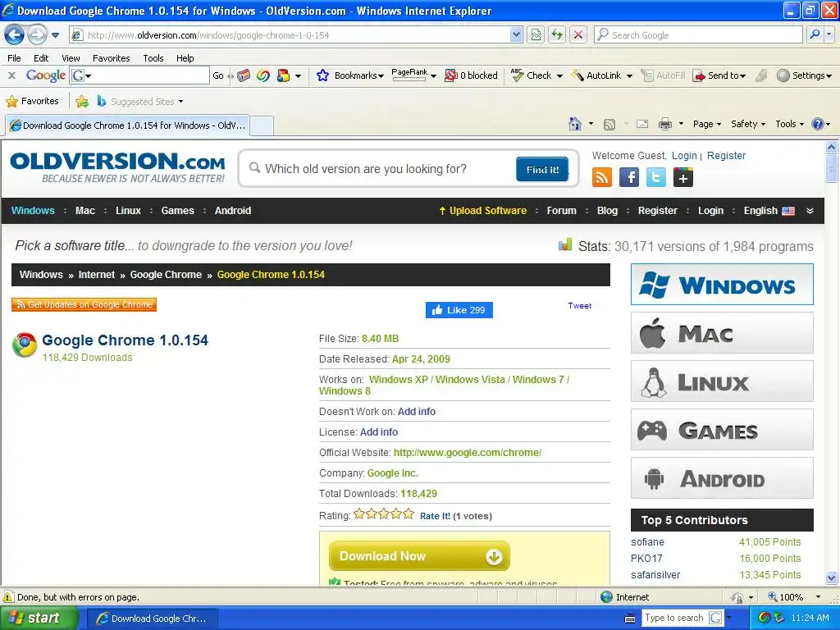Click the Compatibility View icon in address bar
The height and width of the screenshot is (630, 840).
pyautogui.click(x=536, y=34)
